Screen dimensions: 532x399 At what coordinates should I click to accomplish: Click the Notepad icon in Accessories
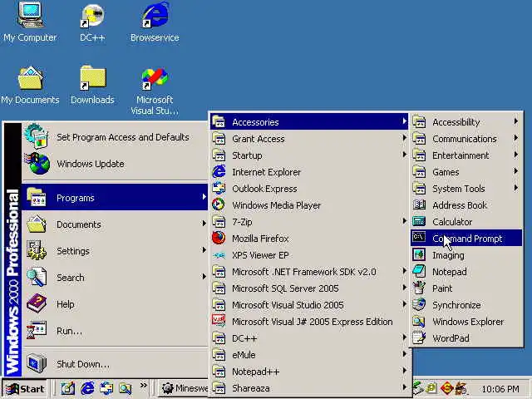point(419,271)
